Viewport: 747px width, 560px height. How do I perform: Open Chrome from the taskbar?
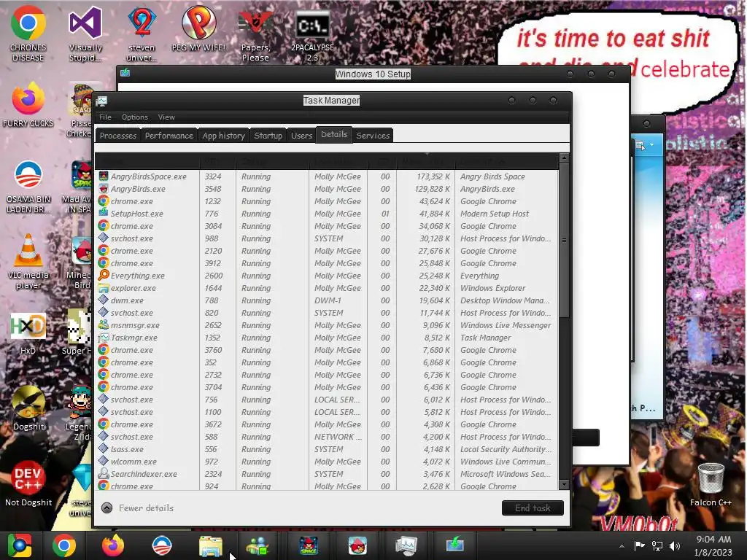coord(64,545)
